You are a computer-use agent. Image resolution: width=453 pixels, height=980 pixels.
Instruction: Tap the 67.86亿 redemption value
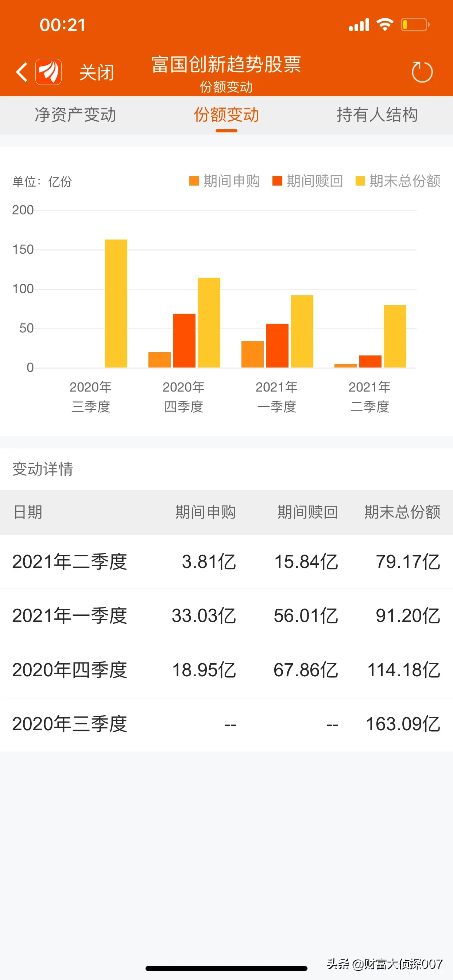[x=306, y=670]
